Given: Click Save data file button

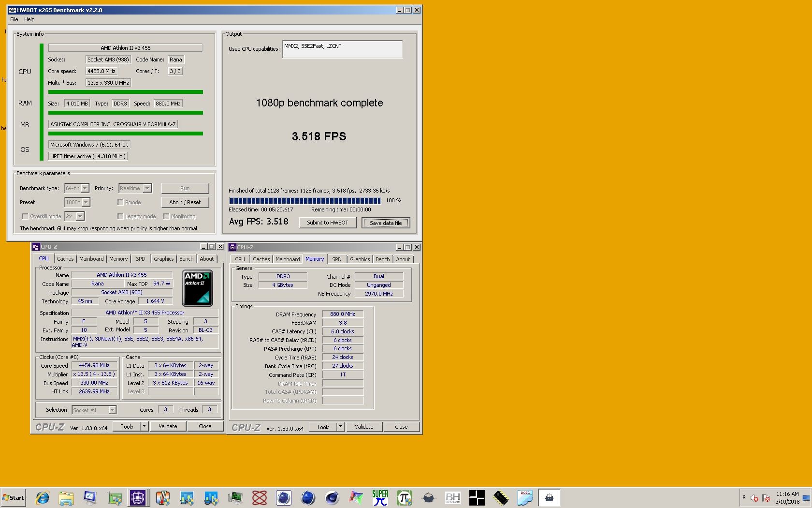Looking at the screenshot, I should click(386, 223).
